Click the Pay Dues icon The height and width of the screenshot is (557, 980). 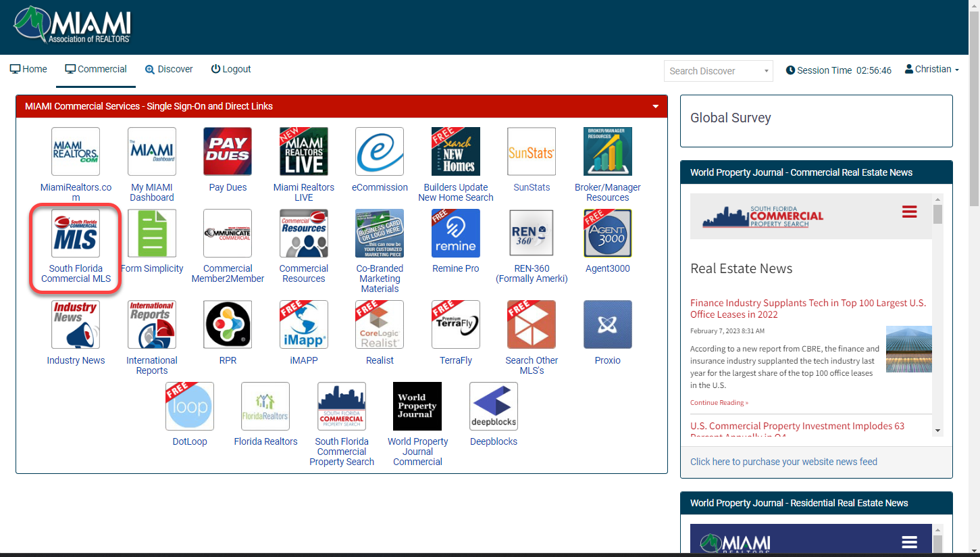[228, 151]
